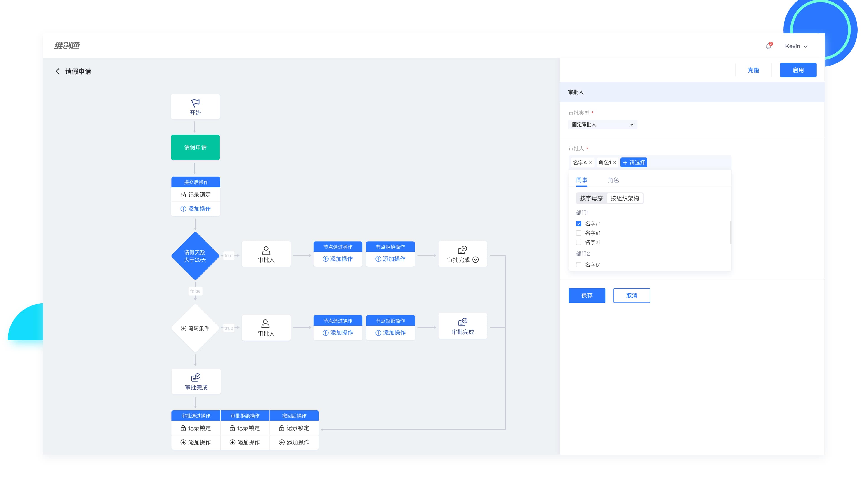Click the bottom-left 审批完成 node icon
868x488 pixels.
coord(196,378)
